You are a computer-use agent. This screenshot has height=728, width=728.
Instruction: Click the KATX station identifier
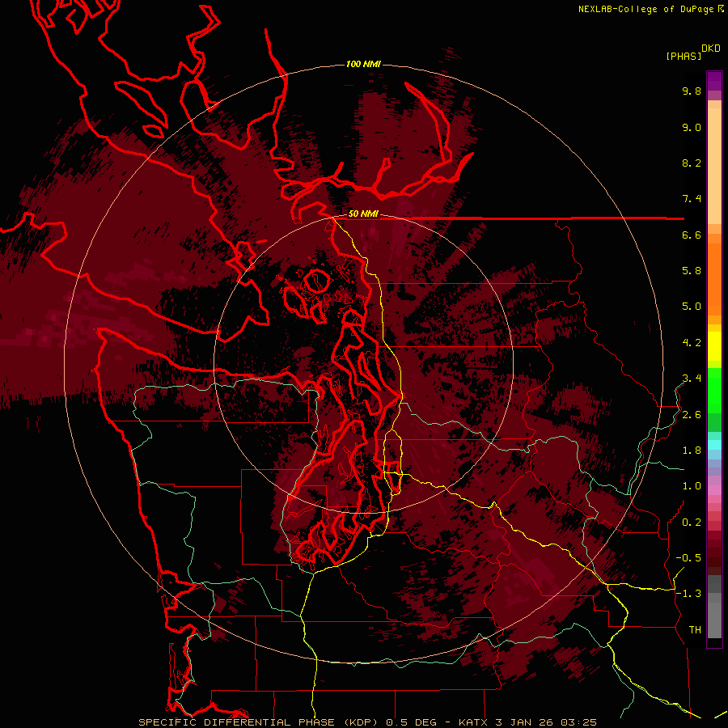tap(473, 722)
